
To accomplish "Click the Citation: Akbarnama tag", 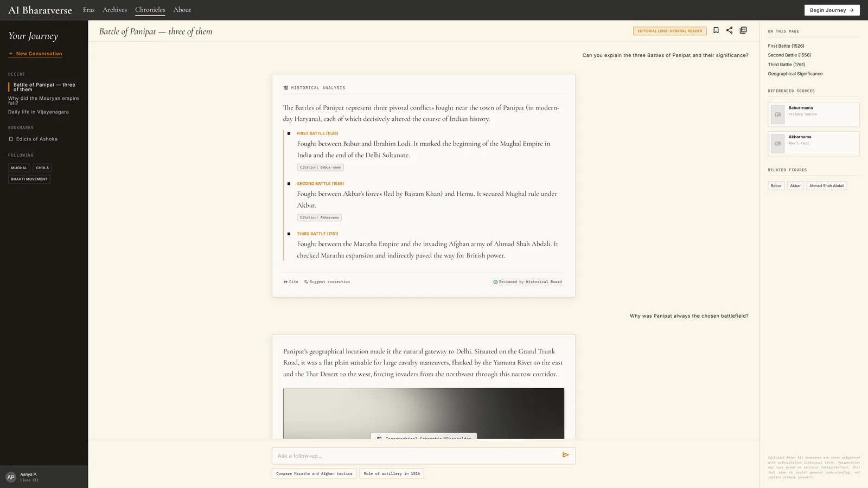I will [x=319, y=217].
